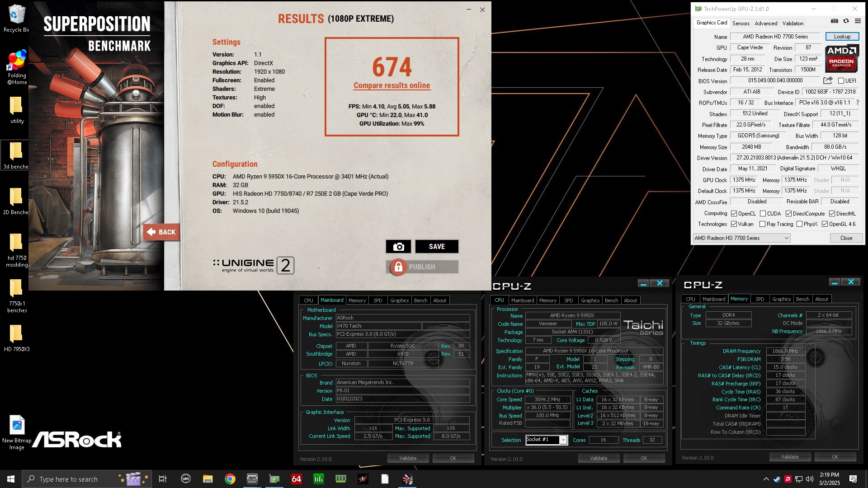Switch to GPU-Z Sensors tab
868x488 pixels.
point(741,23)
